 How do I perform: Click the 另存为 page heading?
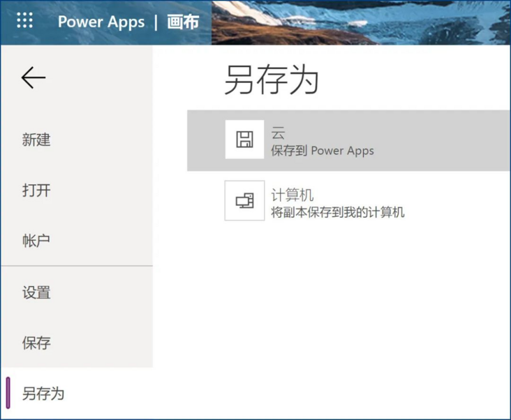click(x=272, y=80)
